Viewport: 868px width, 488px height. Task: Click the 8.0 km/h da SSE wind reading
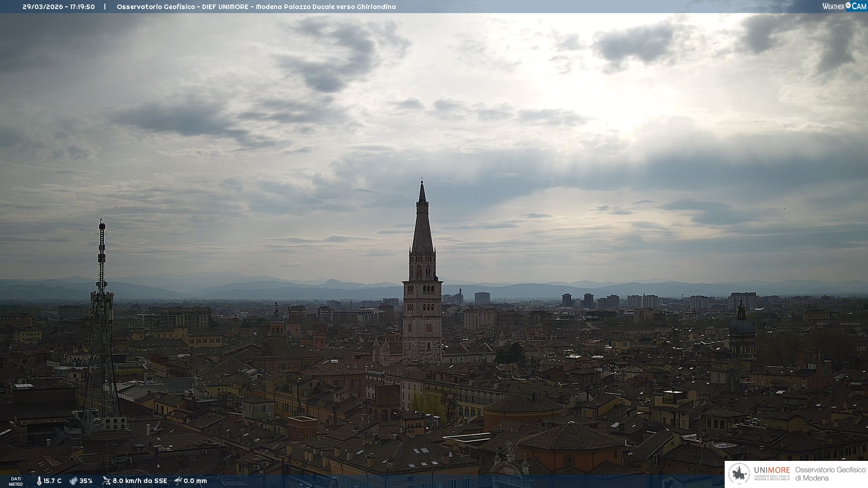(x=140, y=481)
